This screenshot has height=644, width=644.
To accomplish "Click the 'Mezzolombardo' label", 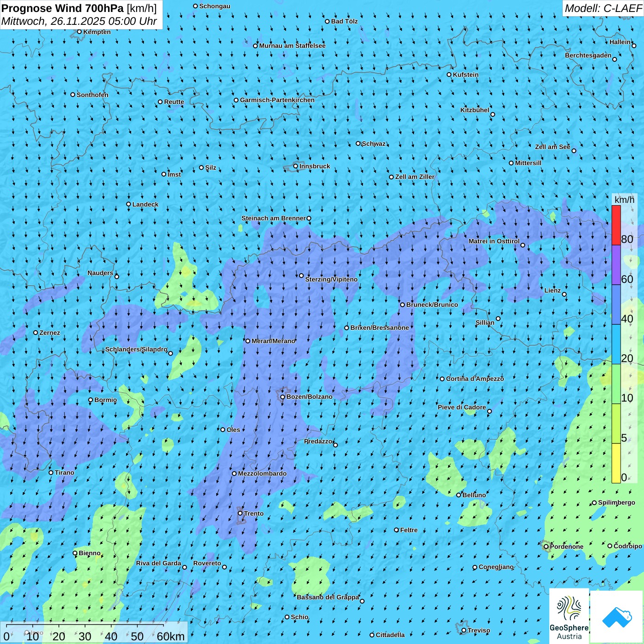I will [x=262, y=473].
